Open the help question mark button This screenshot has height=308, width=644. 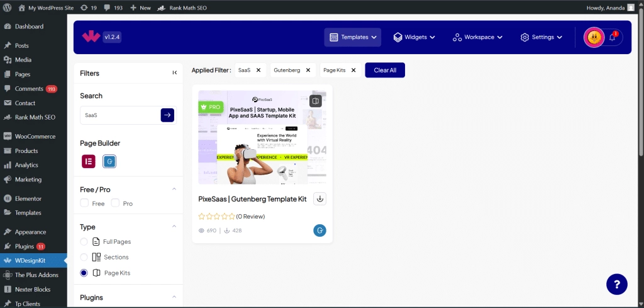click(x=617, y=284)
